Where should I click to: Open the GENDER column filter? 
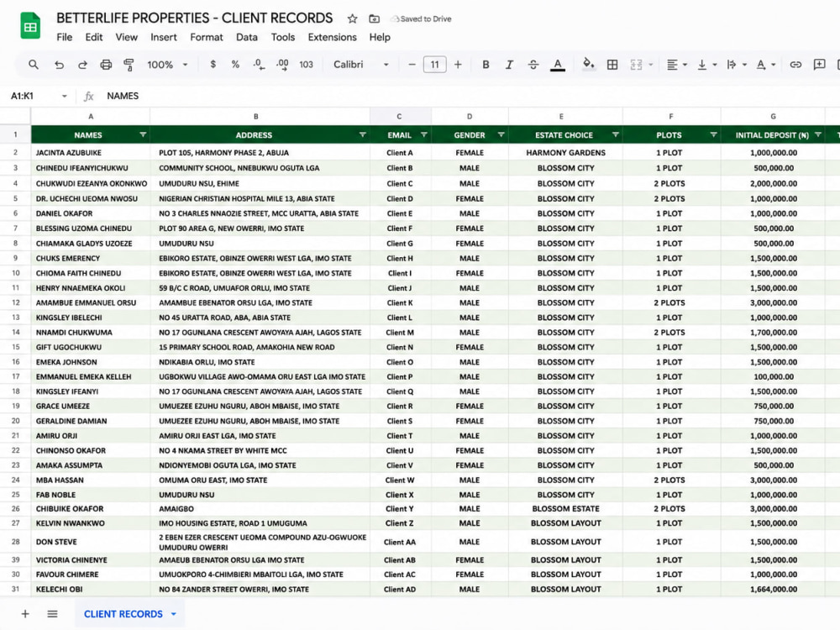(x=501, y=135)
